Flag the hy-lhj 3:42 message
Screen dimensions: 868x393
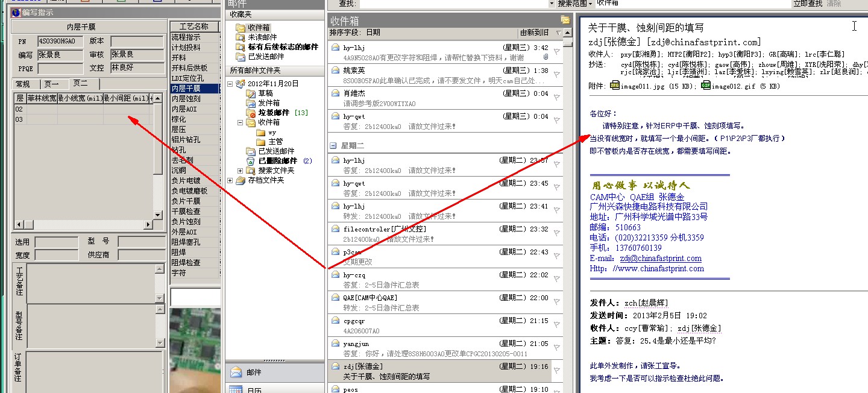coord(556,52)
